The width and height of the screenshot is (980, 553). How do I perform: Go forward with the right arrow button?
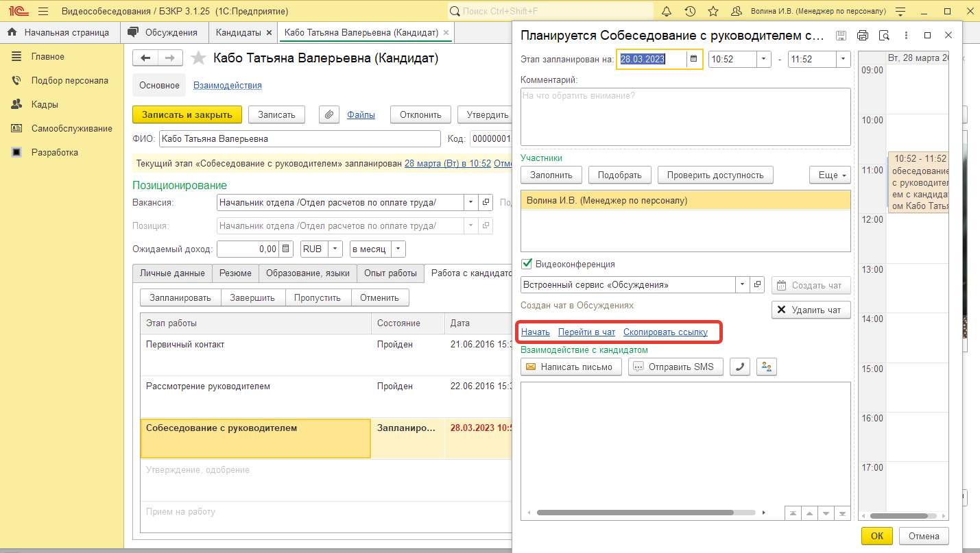pos(171,58)
